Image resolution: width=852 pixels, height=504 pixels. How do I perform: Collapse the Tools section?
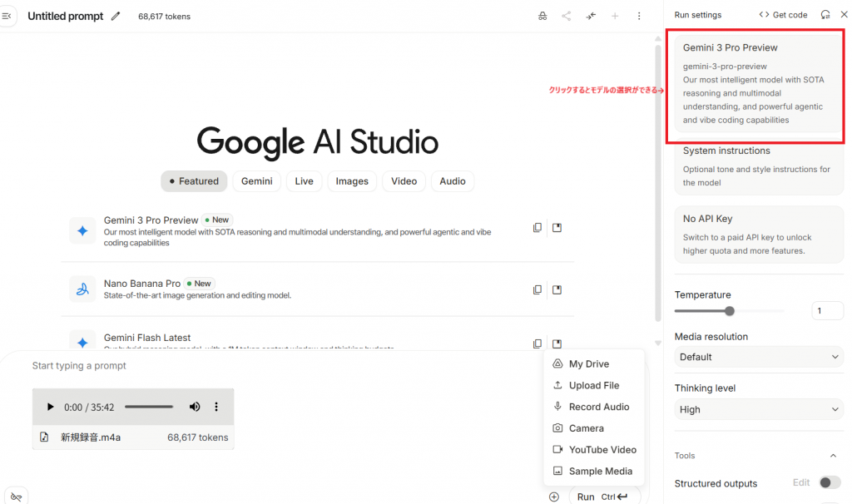point(833,456)
